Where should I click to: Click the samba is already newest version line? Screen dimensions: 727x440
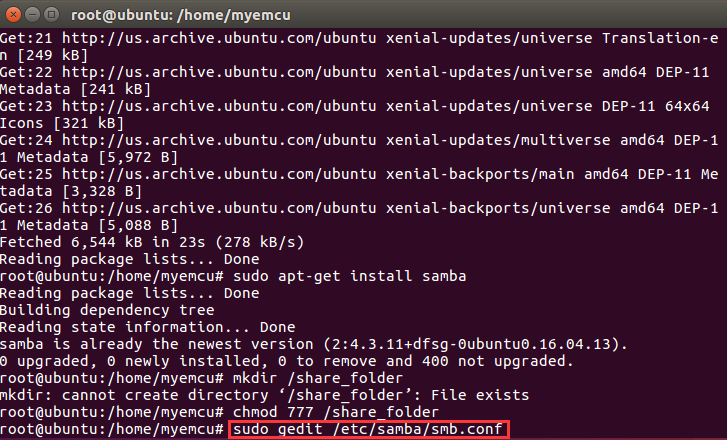pos(314,344)
